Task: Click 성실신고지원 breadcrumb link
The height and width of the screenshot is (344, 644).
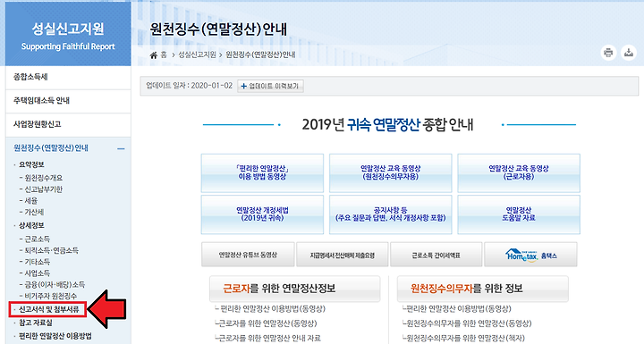Action: pos(197,55)
